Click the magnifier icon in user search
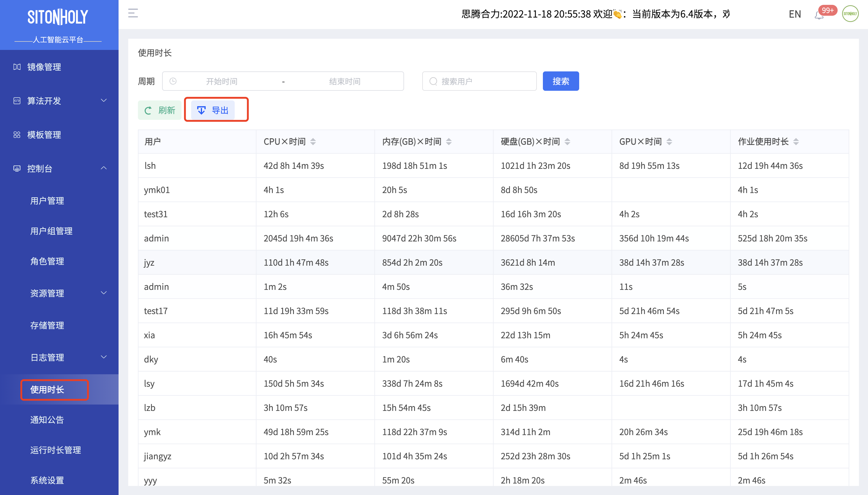 (x=433, y=81)
